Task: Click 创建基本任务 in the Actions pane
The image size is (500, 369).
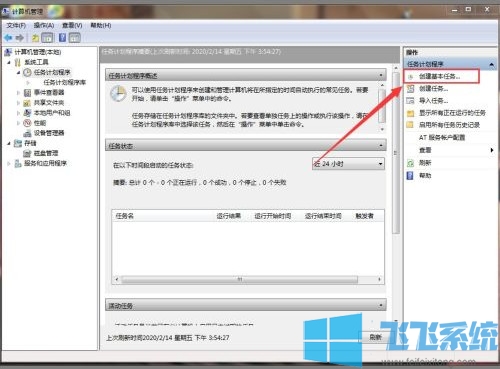Action: pyautogui.click(x=439, y=76)
